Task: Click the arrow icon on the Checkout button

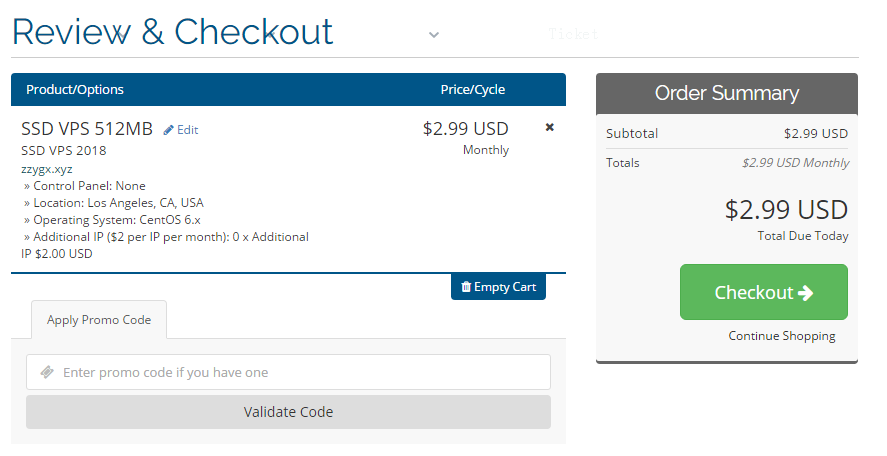Action: coord(806,292)
